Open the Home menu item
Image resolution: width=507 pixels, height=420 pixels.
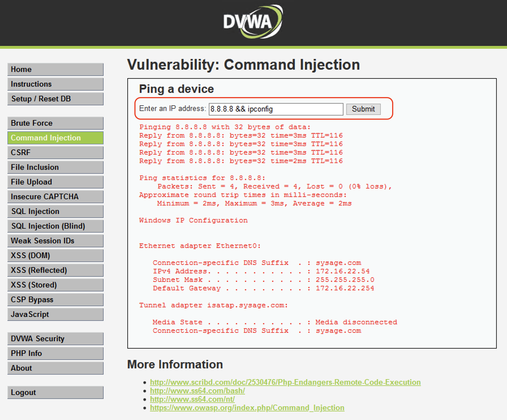[x=55, y=69]
